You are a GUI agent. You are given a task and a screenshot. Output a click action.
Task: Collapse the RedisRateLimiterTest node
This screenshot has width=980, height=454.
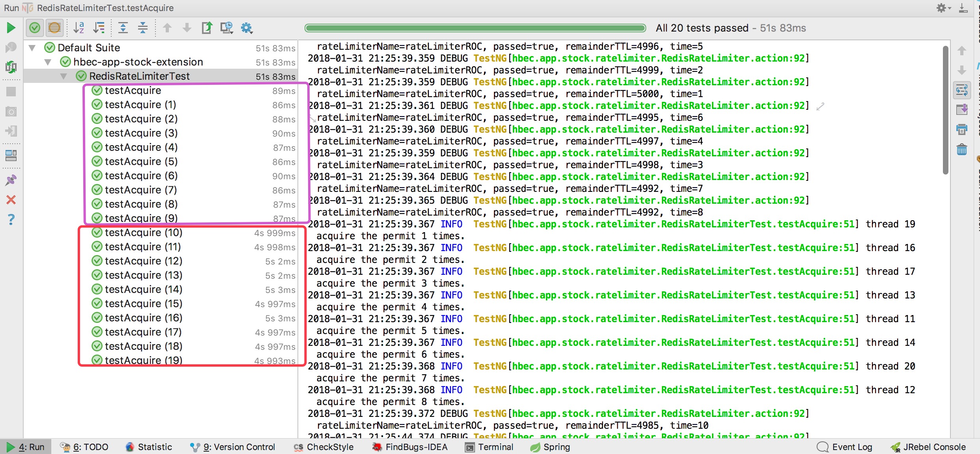[64, 76]
